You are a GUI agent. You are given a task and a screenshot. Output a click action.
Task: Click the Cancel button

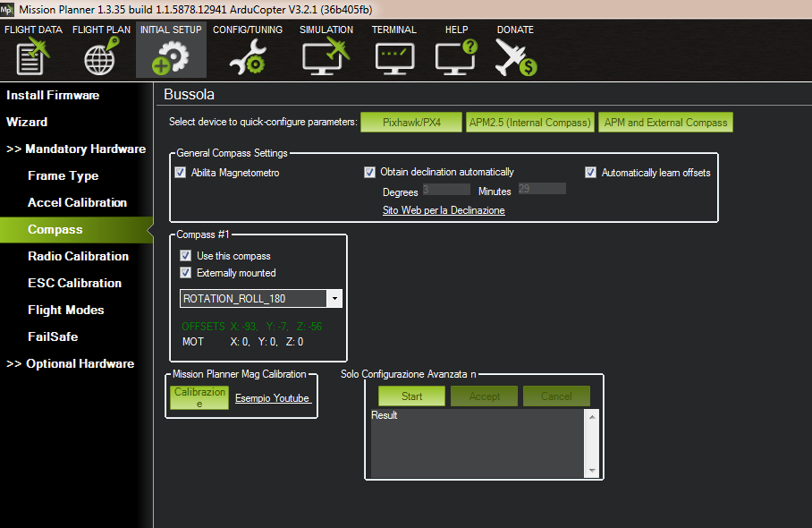(x=556, y=396)
